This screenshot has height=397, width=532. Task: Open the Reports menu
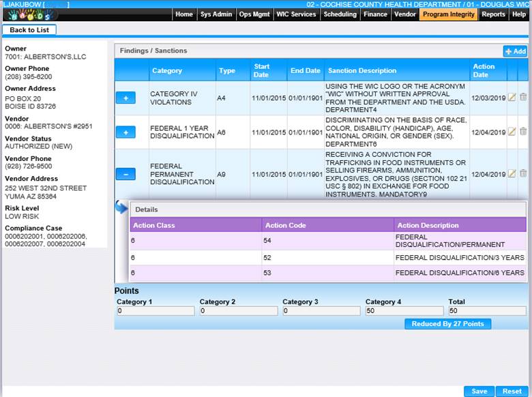(x=493, y=14)
